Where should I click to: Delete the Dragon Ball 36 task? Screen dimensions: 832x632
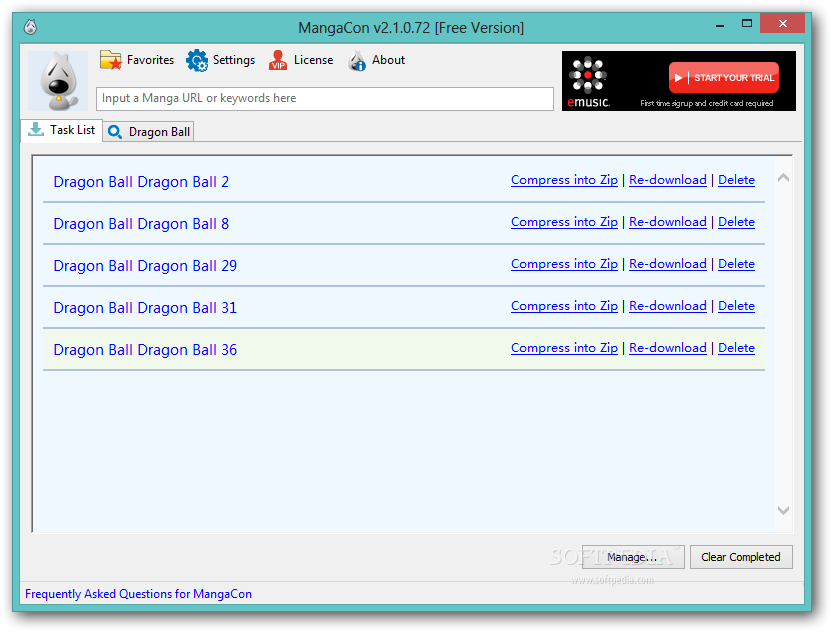[x=736, y=348]
